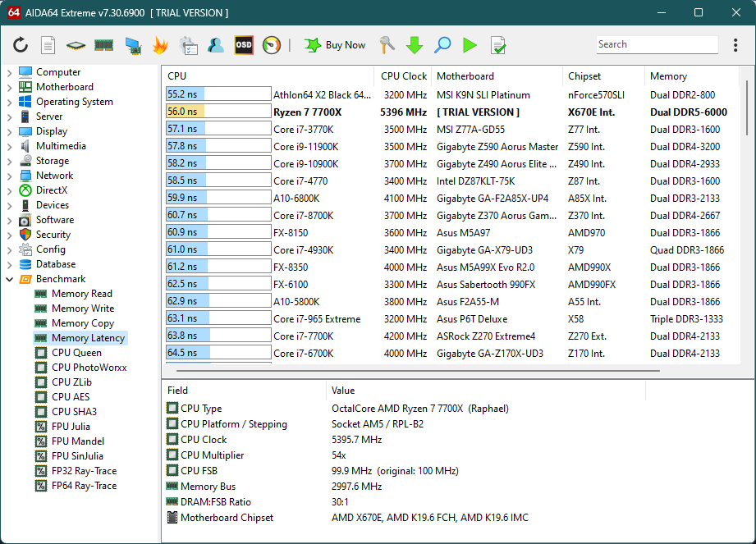
Task: Open the CPU ZLib benchmark
Action: coord(72,382)
